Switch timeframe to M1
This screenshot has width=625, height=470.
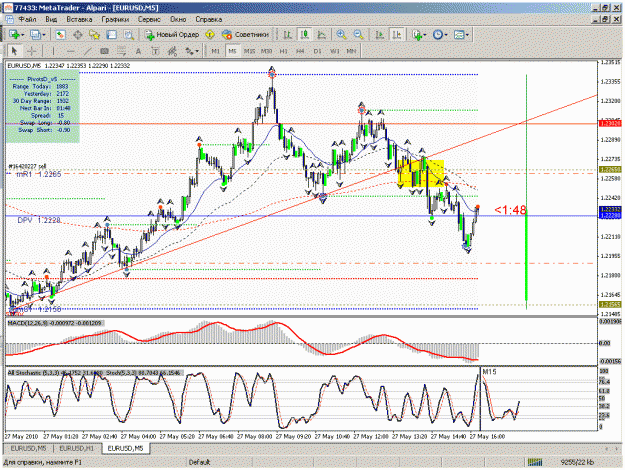[x=215, y=51]
